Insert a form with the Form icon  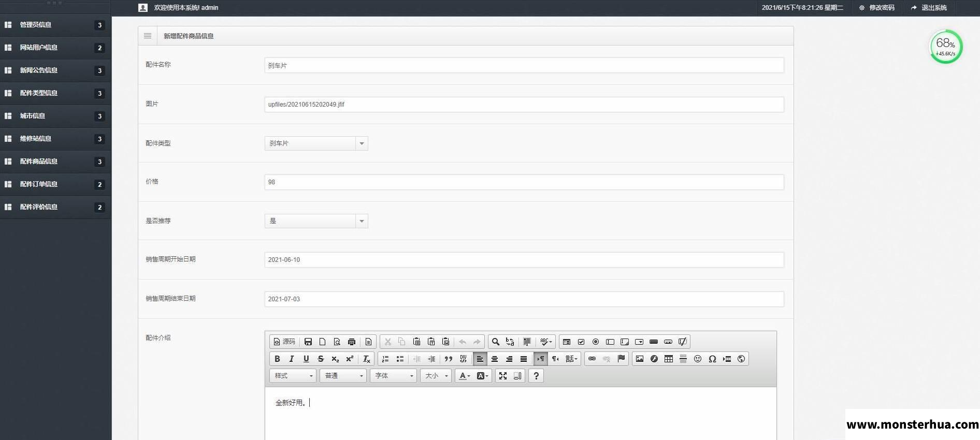(x=567, y=342)
